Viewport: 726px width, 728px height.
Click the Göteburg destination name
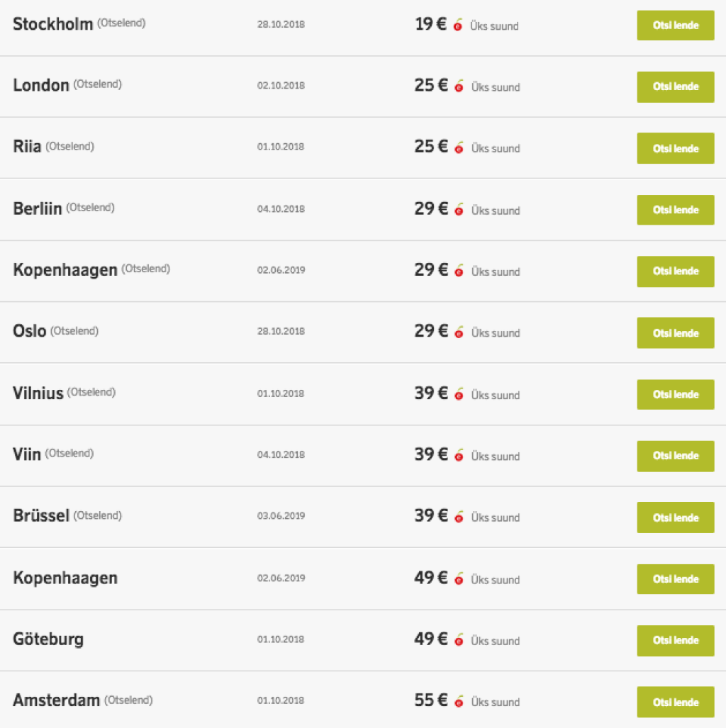(x=48, y=639)
